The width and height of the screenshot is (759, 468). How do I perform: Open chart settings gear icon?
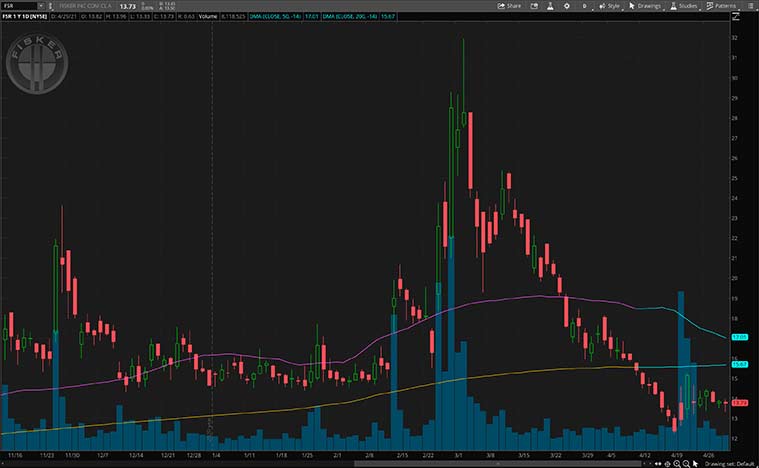pyautogui.click(x=566, y=6)
